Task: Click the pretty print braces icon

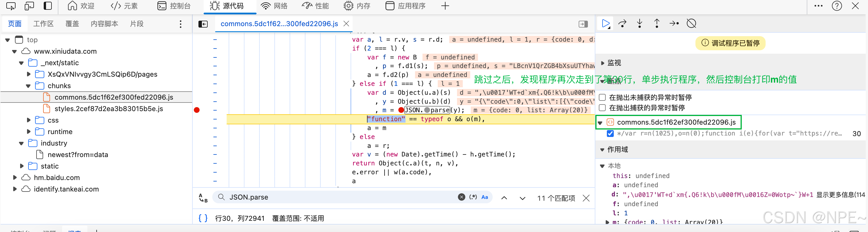Action: tap(203, 218)
